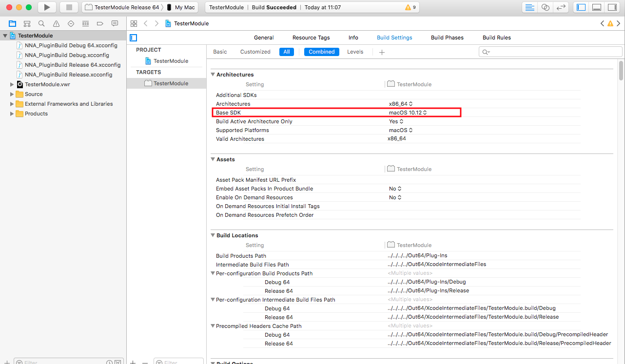Screen dimensions: 625x364
Task: Toggle the Debug area visibility
Action: pos(596,7)
